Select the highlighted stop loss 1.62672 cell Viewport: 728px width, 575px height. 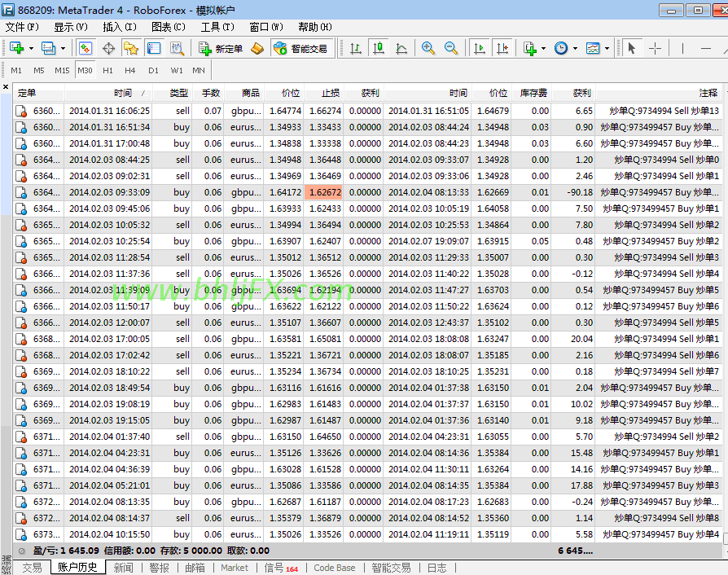(x=323, y=192)
